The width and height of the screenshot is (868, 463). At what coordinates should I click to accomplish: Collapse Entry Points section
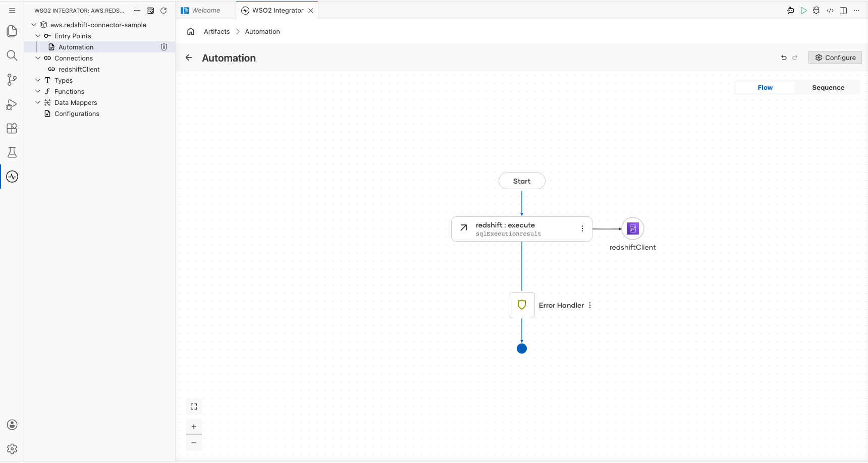pyautogui.click(x=38, y=36)
